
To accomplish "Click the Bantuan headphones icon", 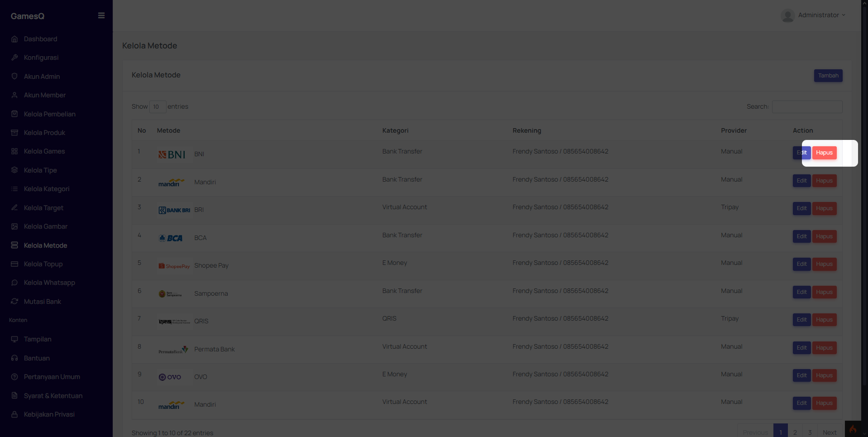I will click(14, 358).
